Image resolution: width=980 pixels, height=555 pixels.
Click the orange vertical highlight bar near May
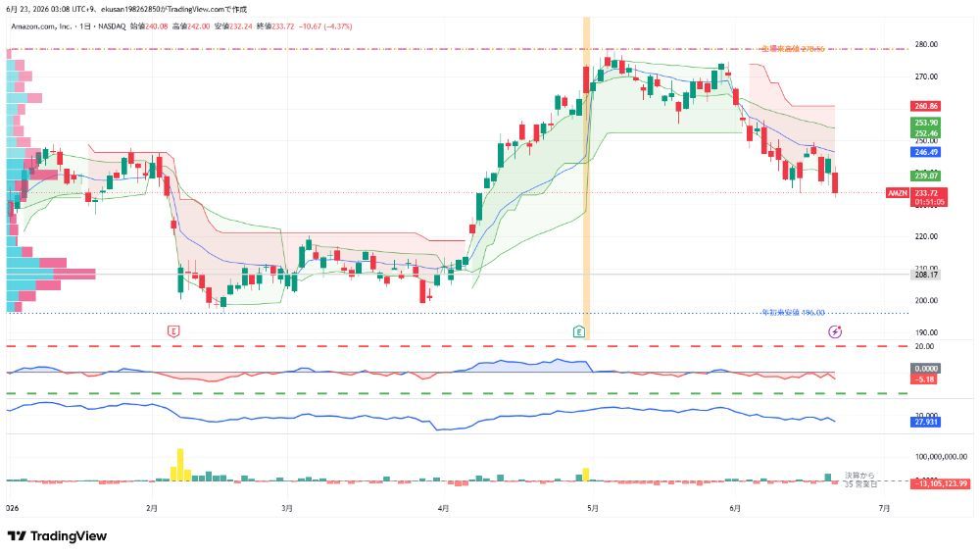click(x=586, y=178)
